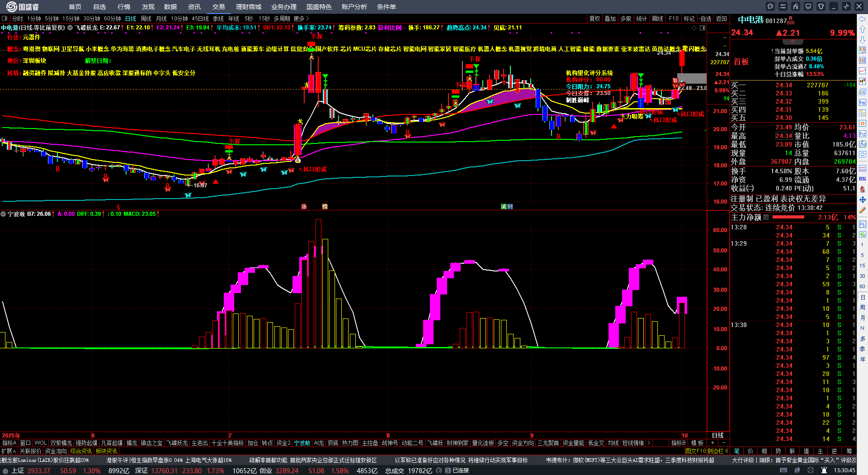Switch to the 资金流向 tab

(56, 451)
